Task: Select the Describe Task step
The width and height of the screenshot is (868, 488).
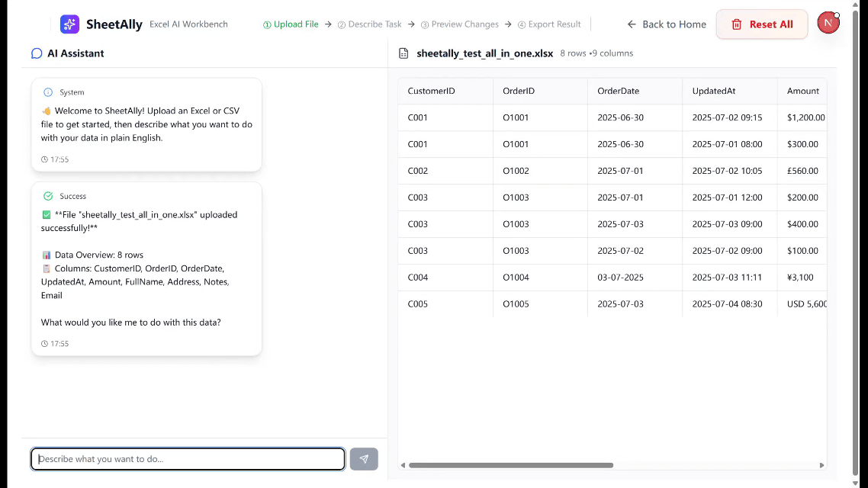Action: [x=369, y=24]
